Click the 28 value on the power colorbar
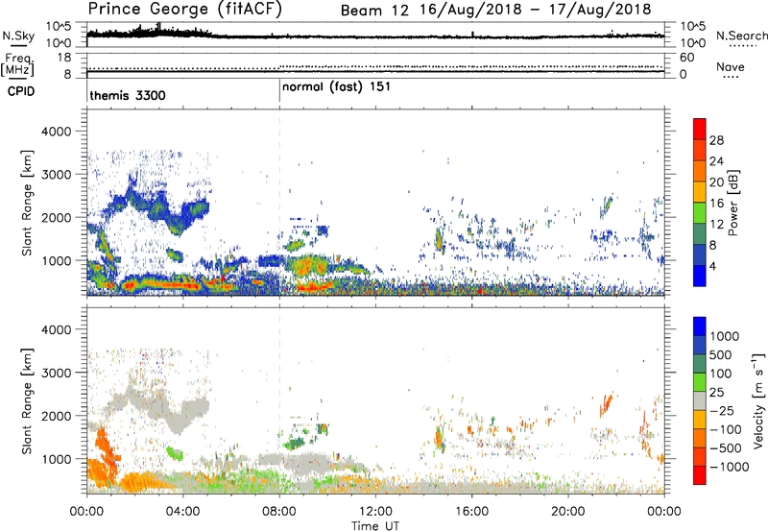768x532 pixels. tap(716, 140)
